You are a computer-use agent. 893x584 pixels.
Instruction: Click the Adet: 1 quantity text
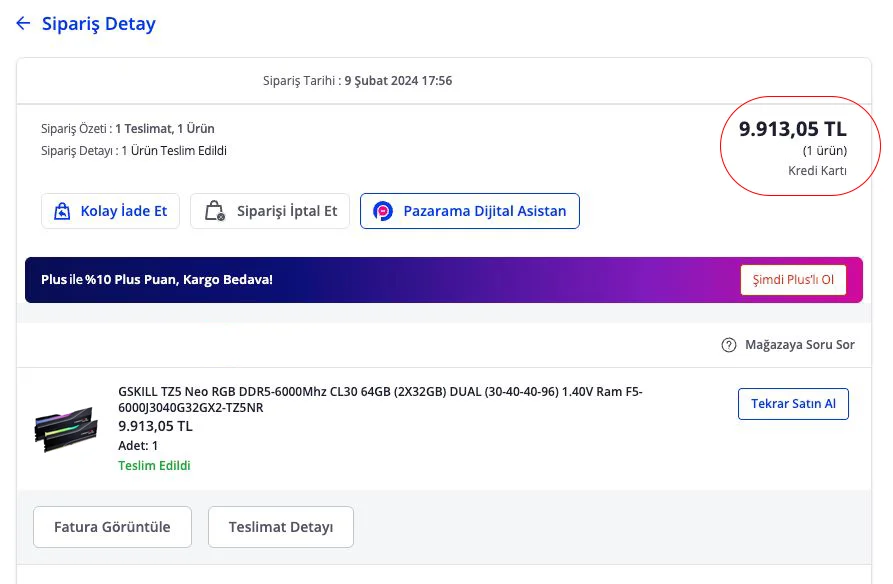[x=138, y=445]
